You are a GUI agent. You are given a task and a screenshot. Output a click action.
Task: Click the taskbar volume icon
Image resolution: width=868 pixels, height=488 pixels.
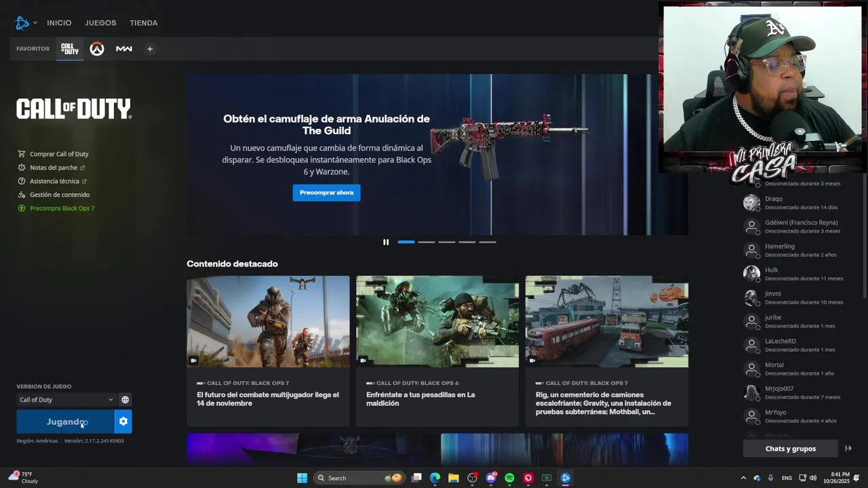pos(813,478)
